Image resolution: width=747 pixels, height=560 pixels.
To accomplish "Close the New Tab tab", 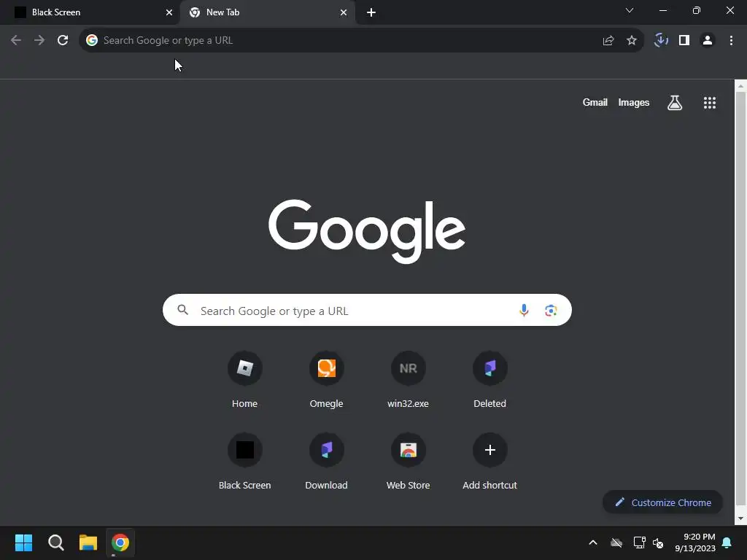I will [x=343, y=12].
